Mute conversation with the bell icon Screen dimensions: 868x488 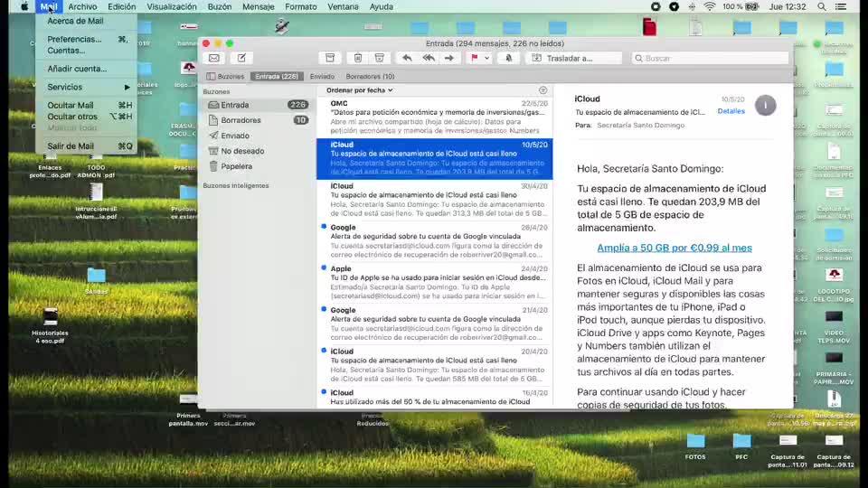(509, 58)
